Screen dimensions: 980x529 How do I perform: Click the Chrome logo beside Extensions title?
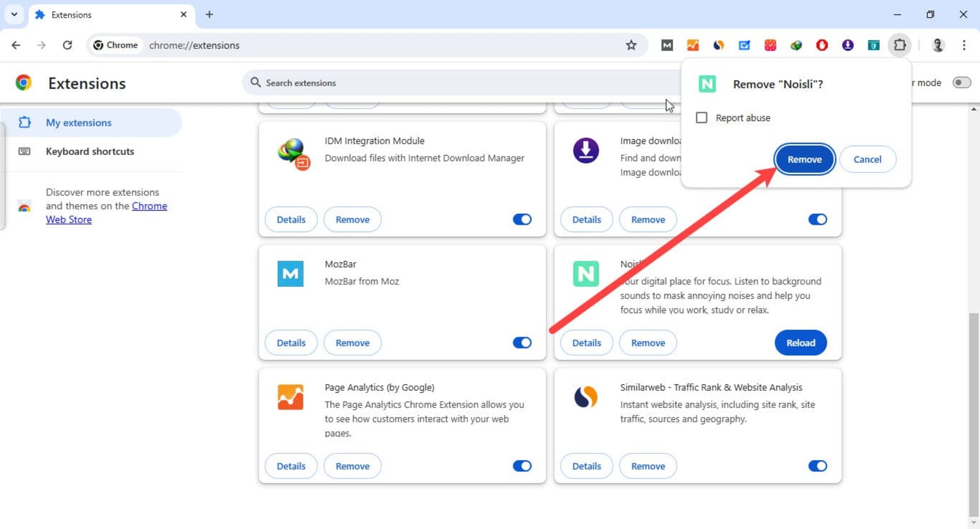[x=23, y=83]
